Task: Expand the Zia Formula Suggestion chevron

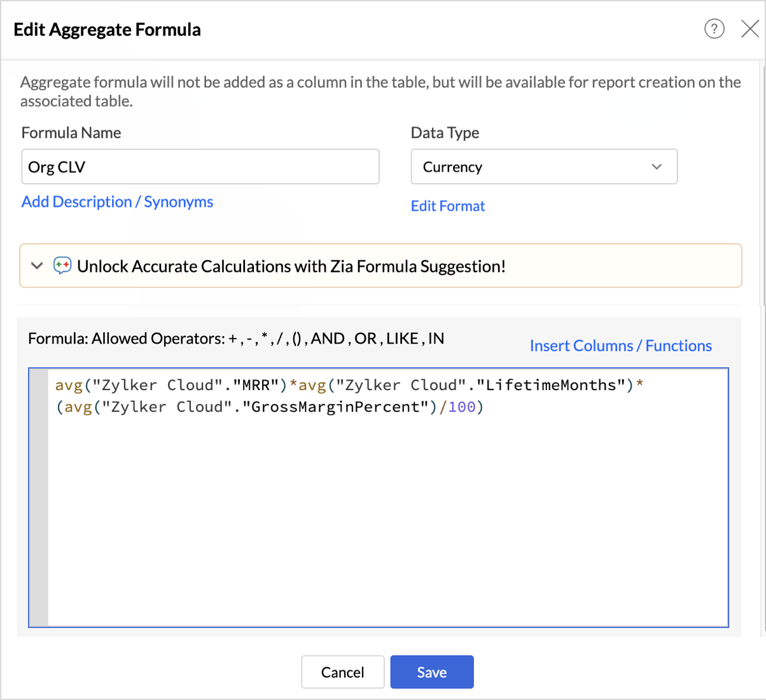Action: click(x=37, y=266)
